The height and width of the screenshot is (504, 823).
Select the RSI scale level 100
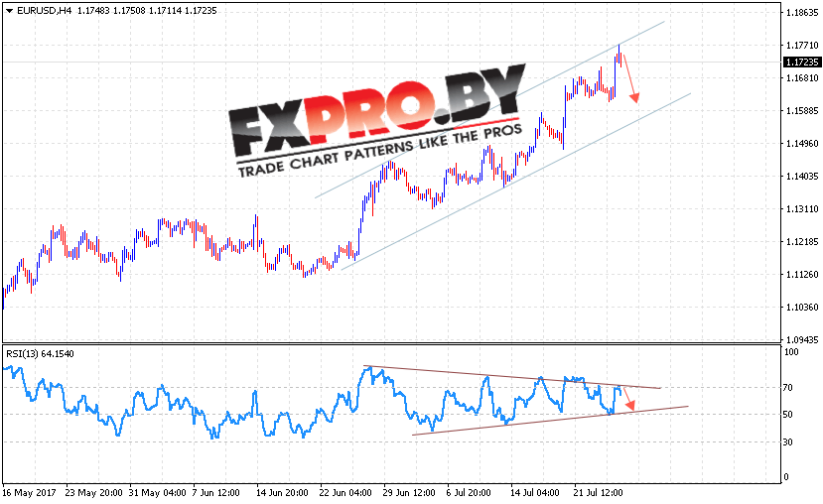791,352
